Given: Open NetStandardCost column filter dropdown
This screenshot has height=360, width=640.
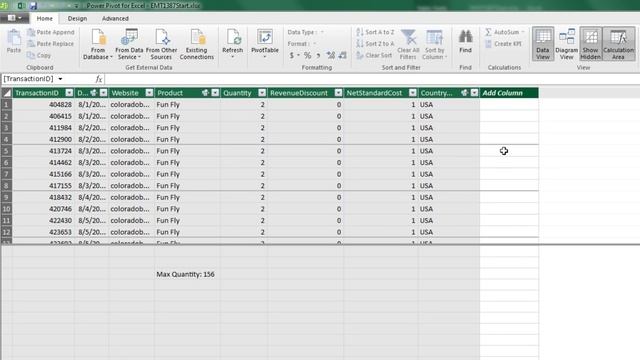Looking at the screenshot, I should 413,93.
